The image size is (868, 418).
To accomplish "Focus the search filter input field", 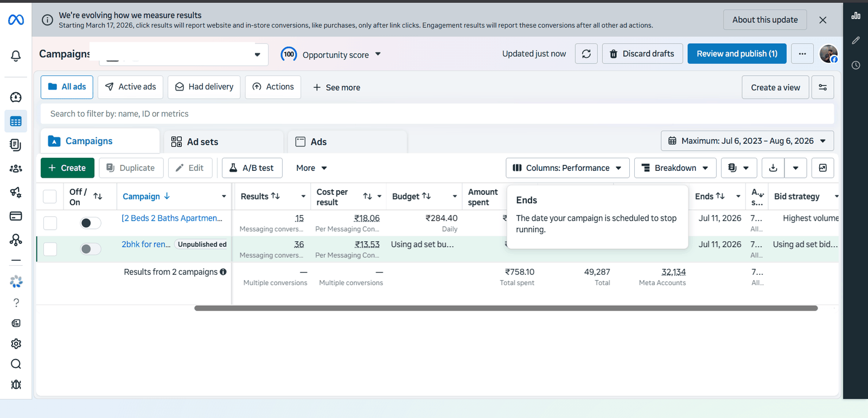I will coord(437,114).
